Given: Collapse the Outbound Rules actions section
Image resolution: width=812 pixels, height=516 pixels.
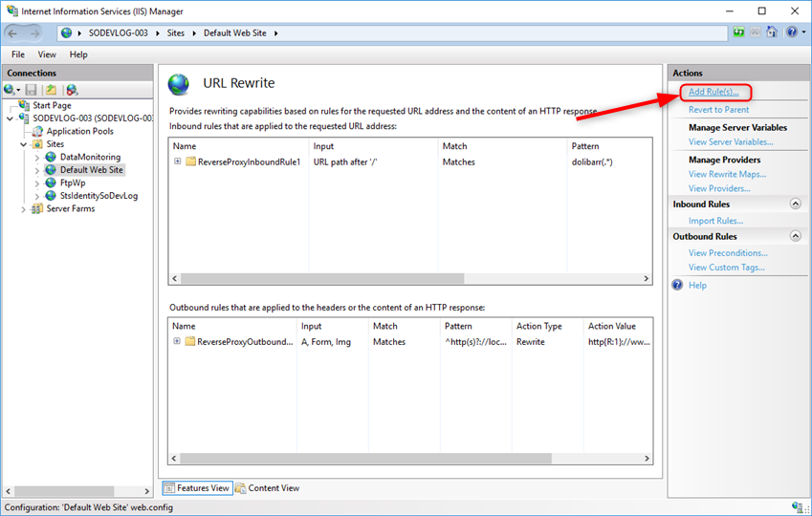Looking at the screenshot, I should tap(796, 236).
